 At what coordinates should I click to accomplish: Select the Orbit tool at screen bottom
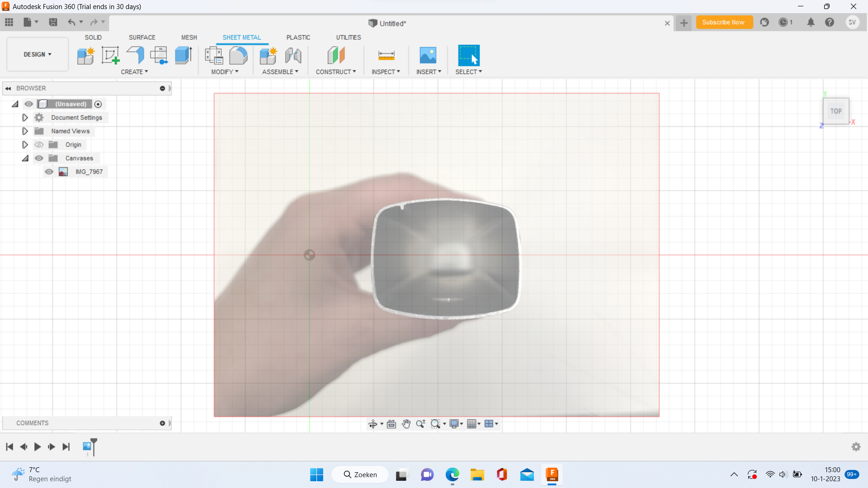(373, 424)
